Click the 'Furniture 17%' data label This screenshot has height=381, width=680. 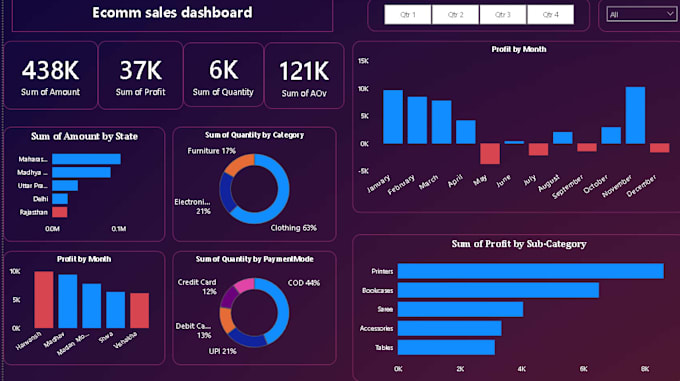coord(212,150)
